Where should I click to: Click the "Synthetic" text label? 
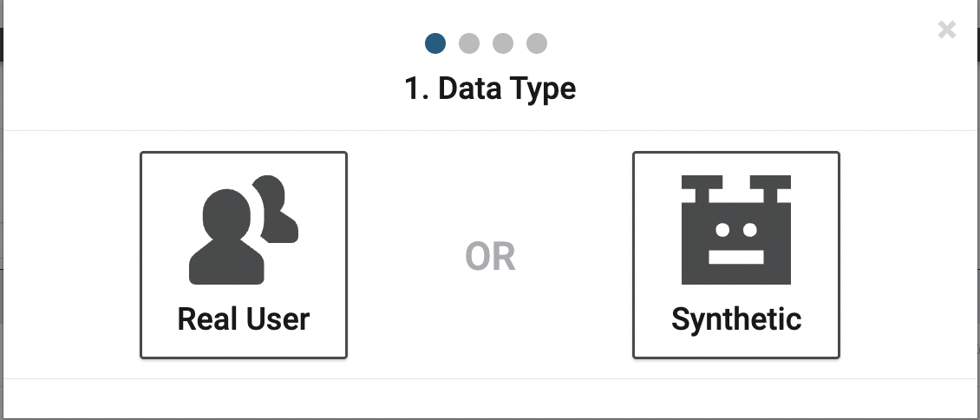click(x=736, y=320)
